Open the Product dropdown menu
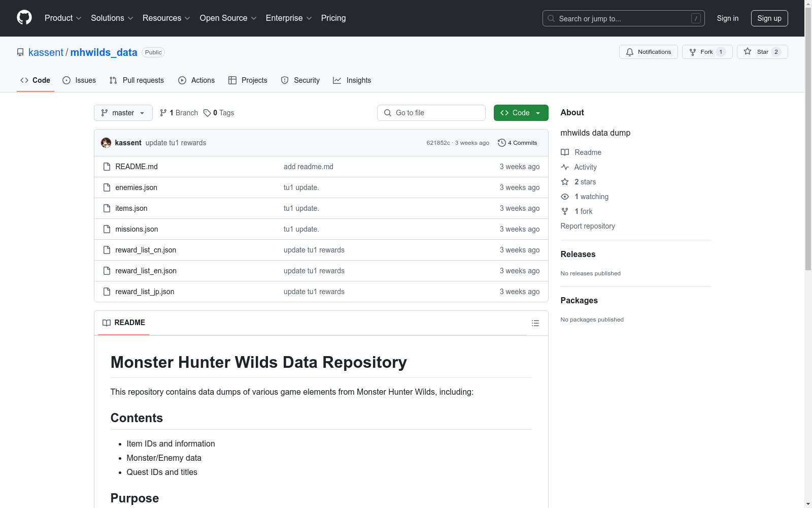The image size is (812, 508). click(63, 18)
